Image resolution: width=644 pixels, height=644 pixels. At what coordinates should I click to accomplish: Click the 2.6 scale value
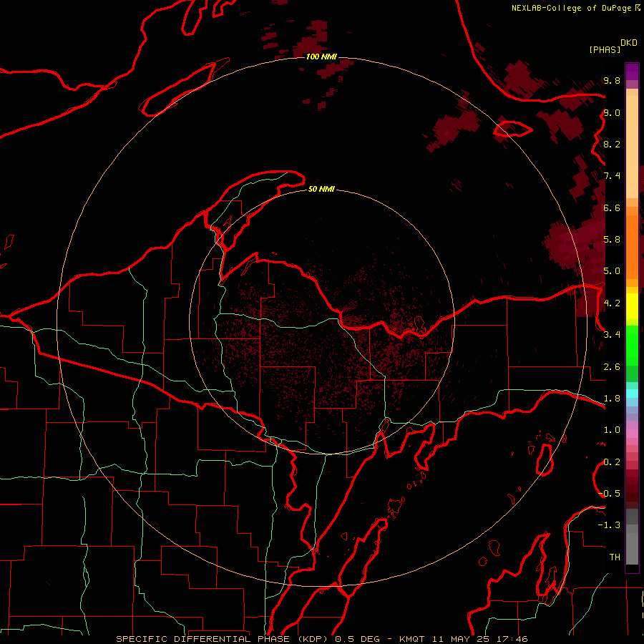click(x=612, y=367)
